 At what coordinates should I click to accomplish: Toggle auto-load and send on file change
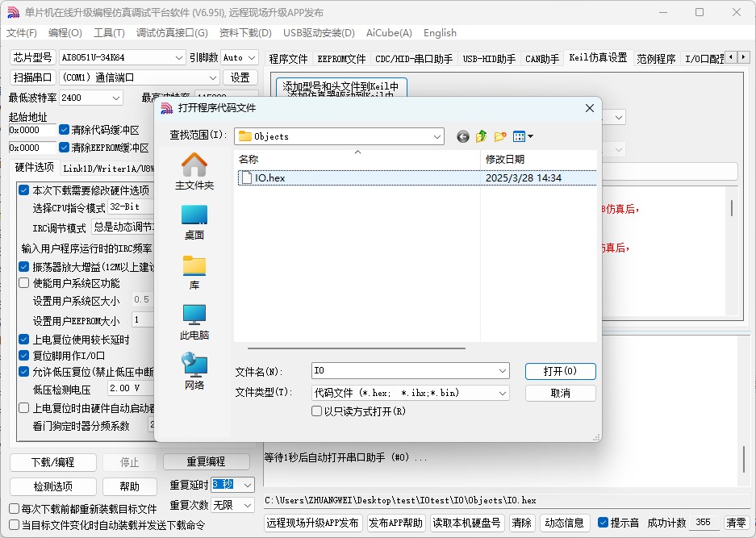(15, 525)
